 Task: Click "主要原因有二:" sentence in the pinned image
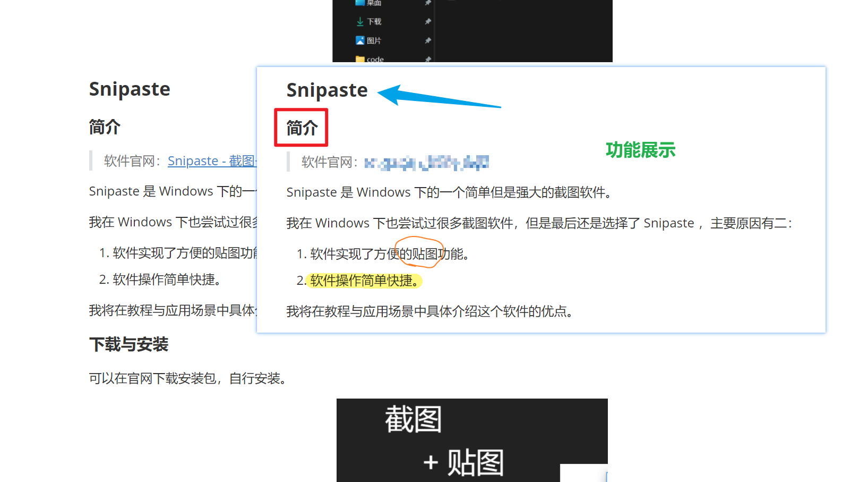751,223
